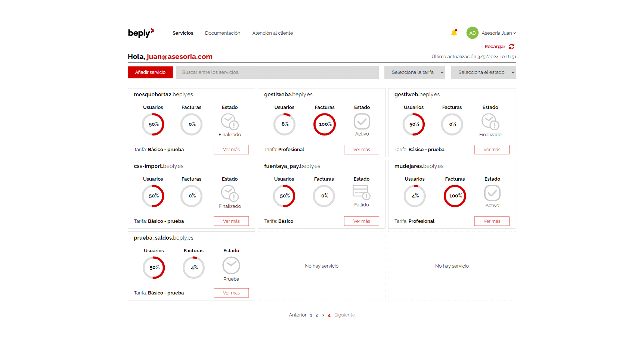Click the AB user avatar
The height and width of the screenshot is (343, 644).
(x=473, y=33)
